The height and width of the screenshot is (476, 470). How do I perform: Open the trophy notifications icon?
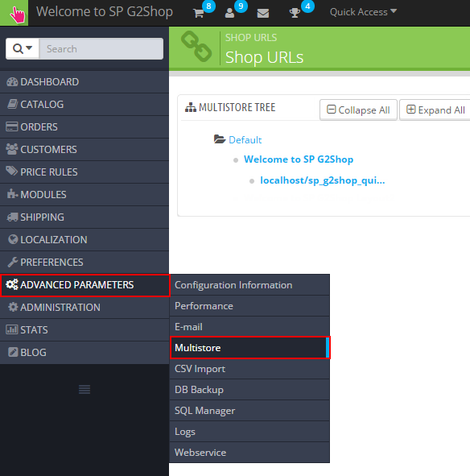295,13
